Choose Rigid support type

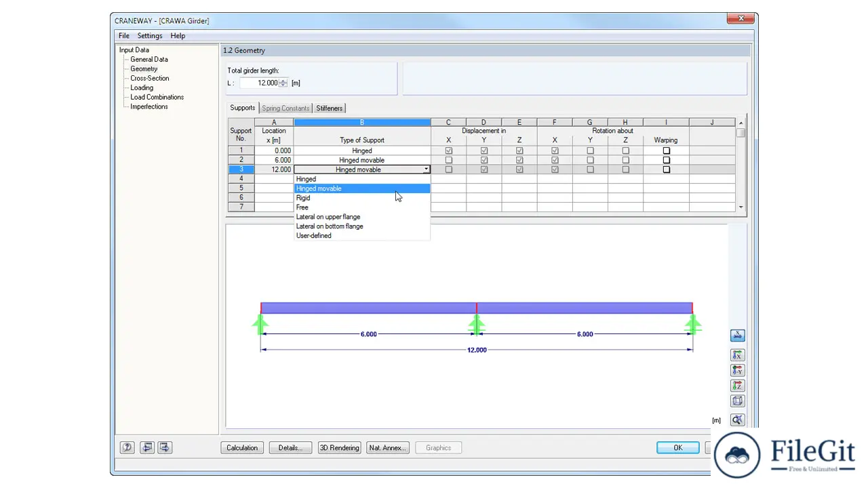click(x=362, y=198)
